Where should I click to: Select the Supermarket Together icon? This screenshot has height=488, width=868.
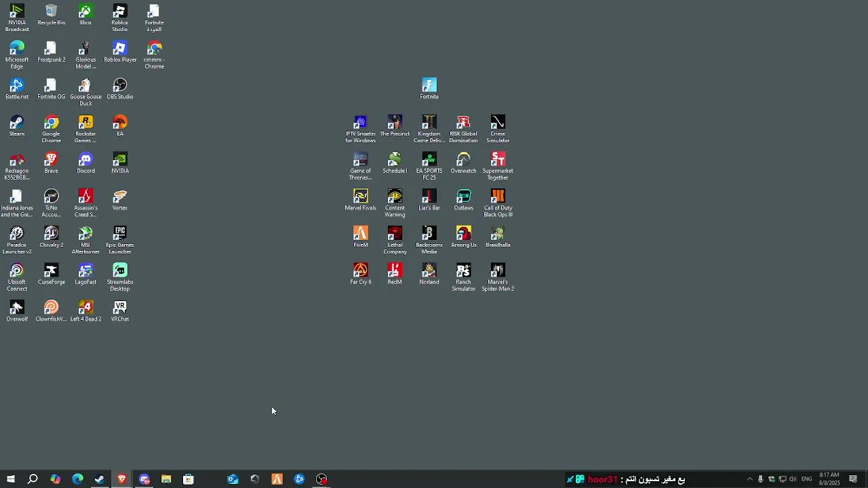[498, 167]
